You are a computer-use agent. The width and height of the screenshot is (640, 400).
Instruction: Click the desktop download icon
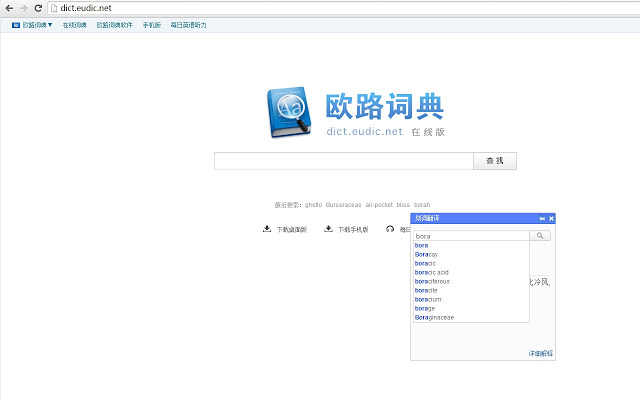point(267,229)
